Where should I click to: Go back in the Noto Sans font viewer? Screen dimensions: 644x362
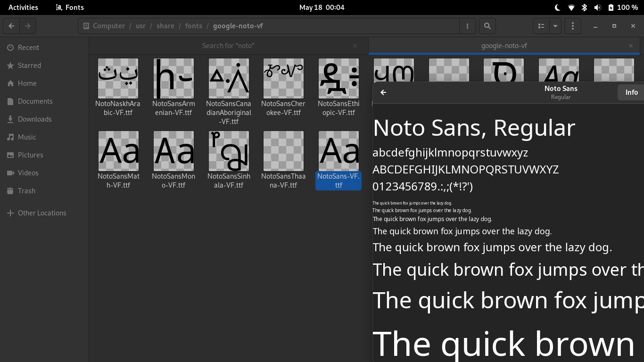tap(383, 92)
